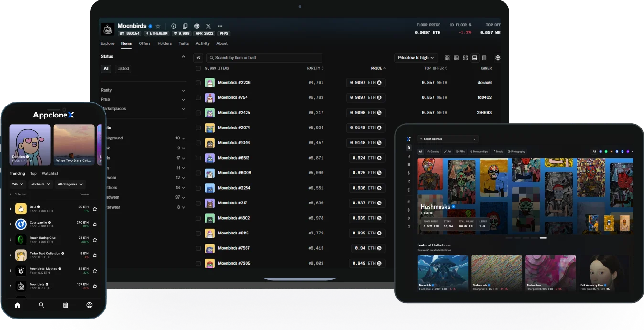The width and height of the screenshot is (644, 330).
Task: Open the X social icon in Moonbirds header
Action: (208, 26)
